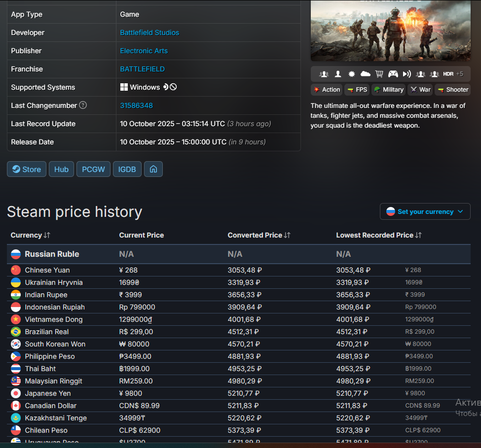Open the Electronic Arts publisher link
This screenshot has width=481, height=448.
144,51
